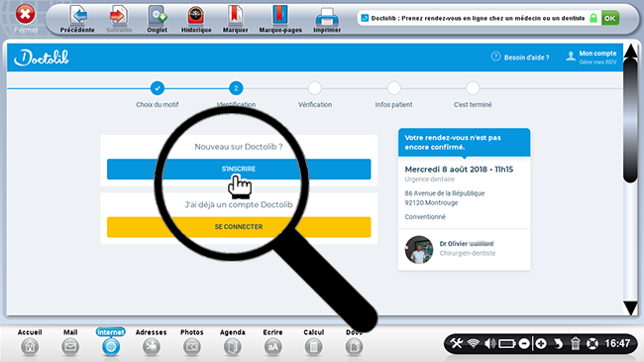Click the plus zoom in icon

pyautogui.click(x=541, y=343)
